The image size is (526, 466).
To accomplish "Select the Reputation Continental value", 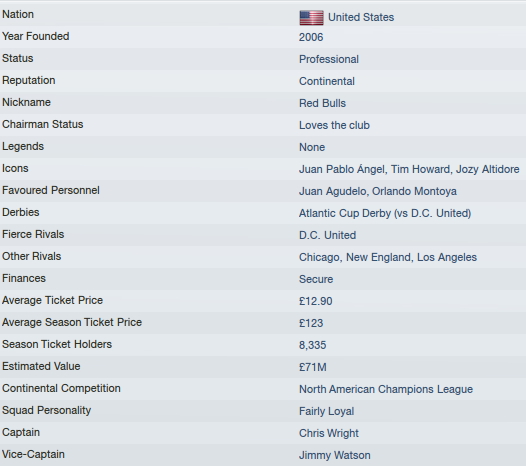I will [327, 81].
